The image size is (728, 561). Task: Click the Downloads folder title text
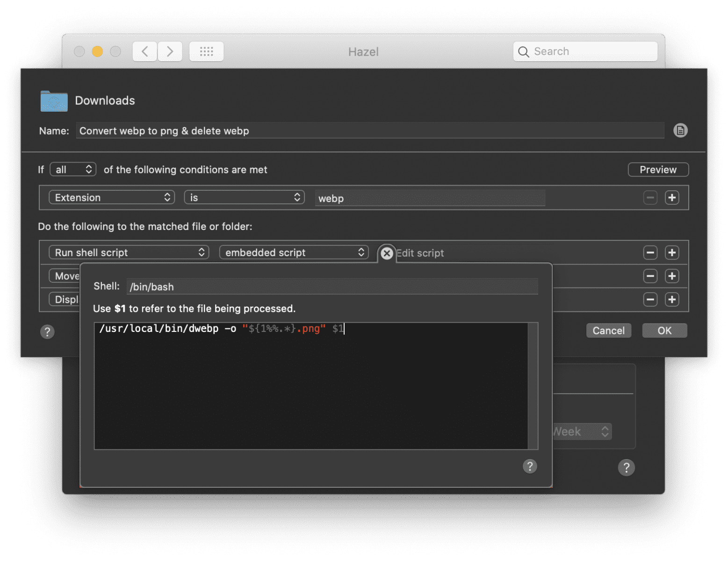(x=105, y=101)
